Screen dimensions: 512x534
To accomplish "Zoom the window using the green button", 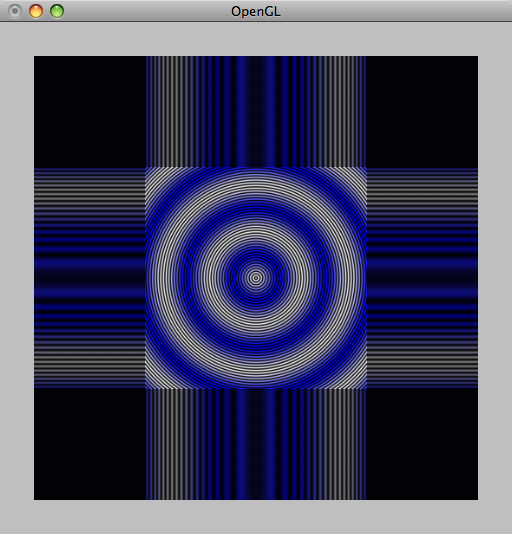I will click(x=57, y=11).
